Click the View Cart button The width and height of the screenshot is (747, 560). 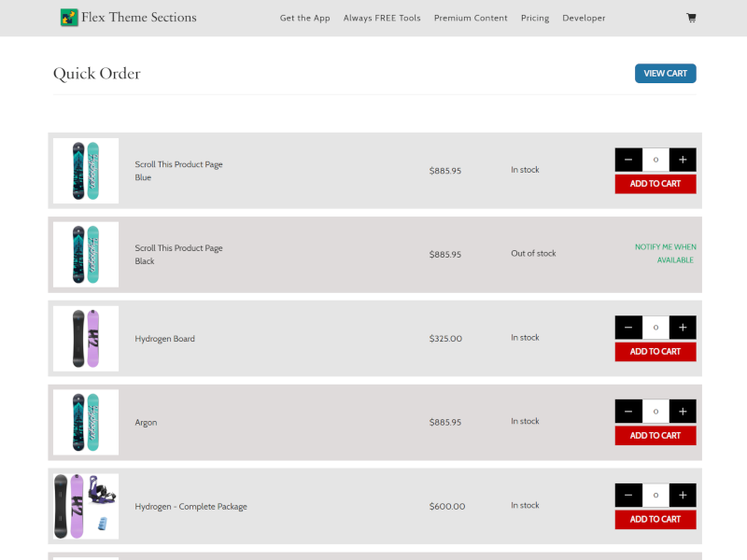click(665, 74)
